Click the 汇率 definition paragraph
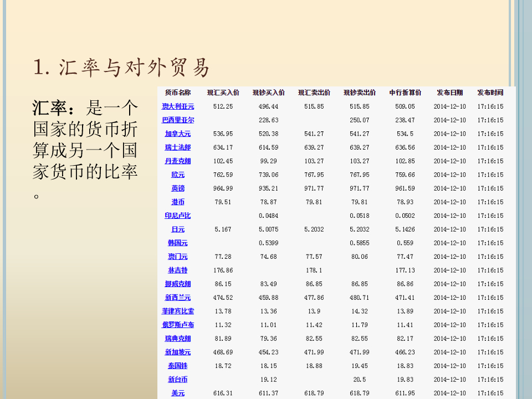Viewport: 532px width, 399px height. tap(85, 149)
